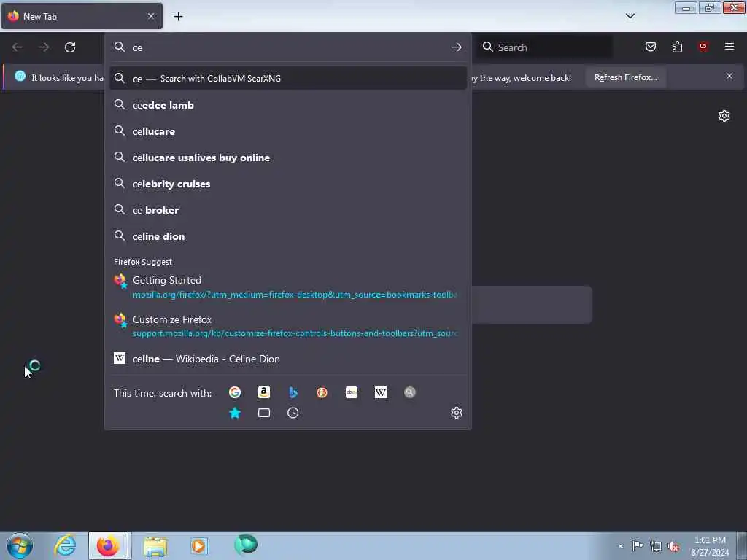The image size is (747, 560).
Task: Search history using the clock icon
Action: pyautogui.click(x=293, y=413)
